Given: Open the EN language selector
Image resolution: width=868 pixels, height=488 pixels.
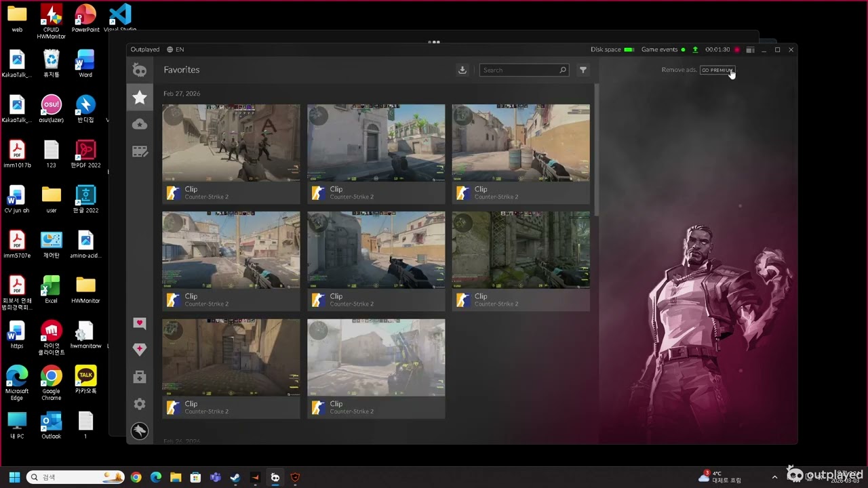Looking at the screenshot, I should pyautogui.click(x=180, y=49).
